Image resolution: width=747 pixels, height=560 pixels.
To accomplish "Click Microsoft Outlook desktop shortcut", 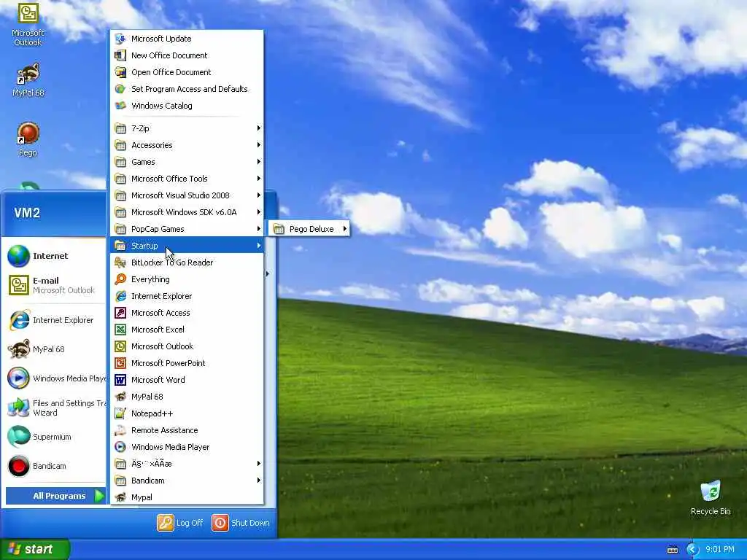I will click(x=28, y=25).
